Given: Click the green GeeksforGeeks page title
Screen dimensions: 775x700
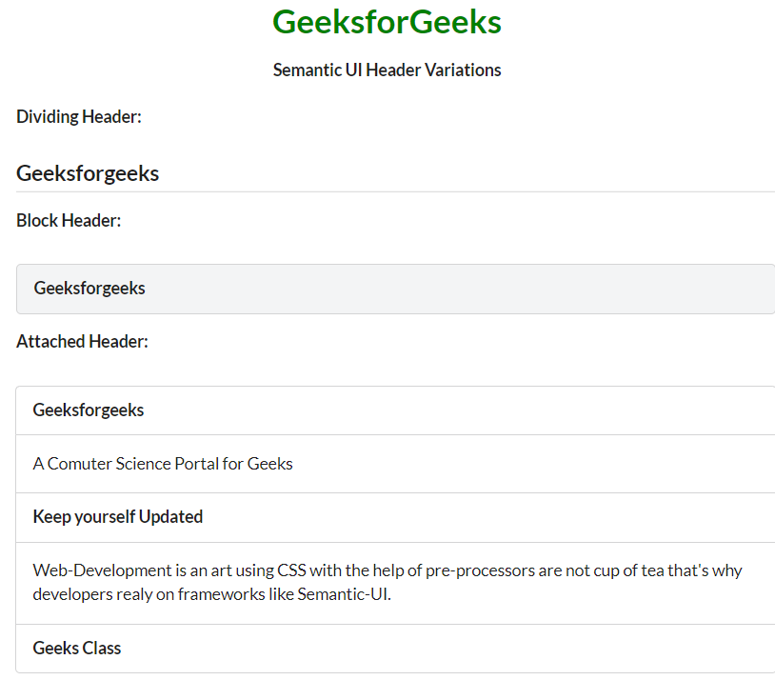Looking at the screenshot, I should coord(387,23).
